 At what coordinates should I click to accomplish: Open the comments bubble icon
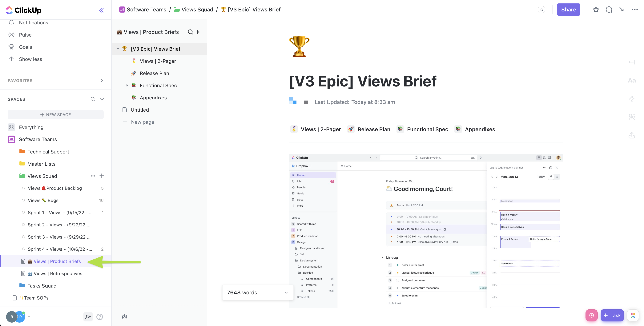point(609,10)
